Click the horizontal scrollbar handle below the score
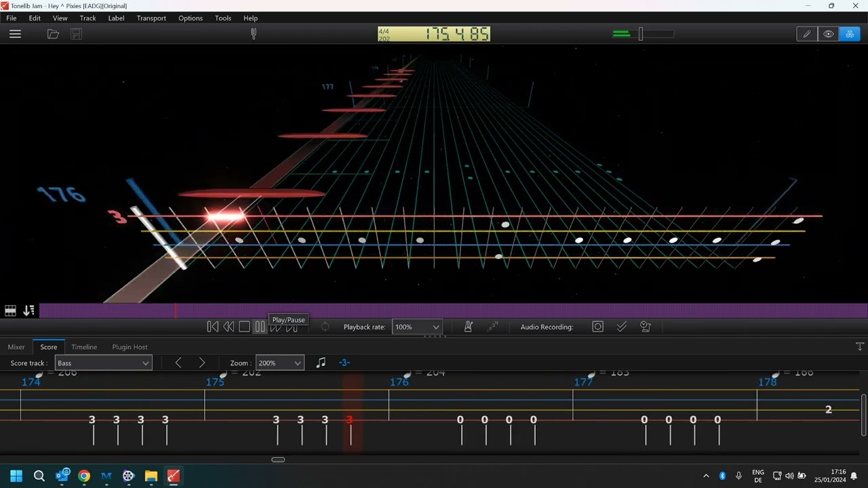 [278, 460]
